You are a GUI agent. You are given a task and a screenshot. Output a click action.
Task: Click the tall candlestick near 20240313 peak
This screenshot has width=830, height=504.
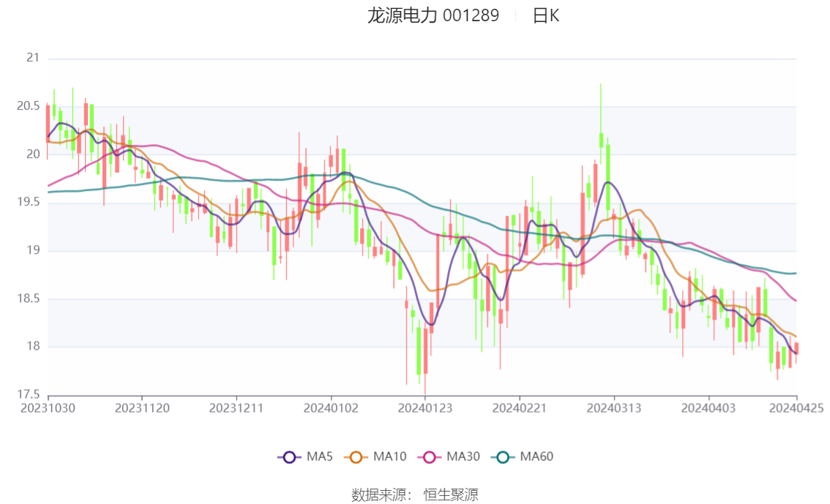601,140
